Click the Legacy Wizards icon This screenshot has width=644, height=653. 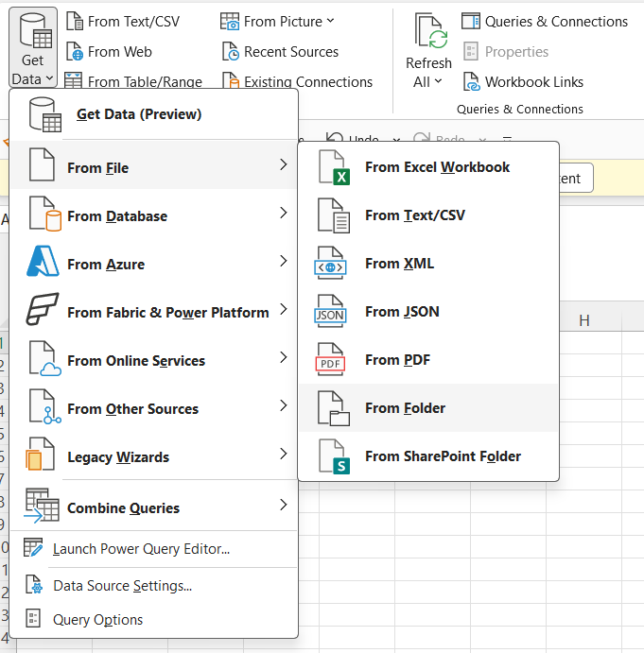[40, 454]
